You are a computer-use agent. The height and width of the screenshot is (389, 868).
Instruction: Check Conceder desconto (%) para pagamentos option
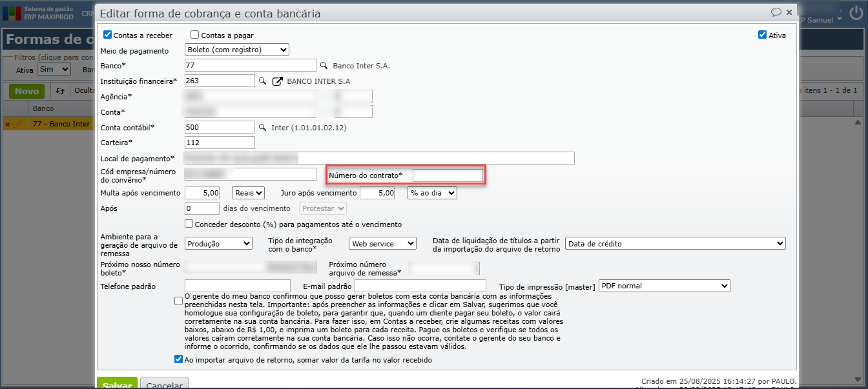[189, 224]
